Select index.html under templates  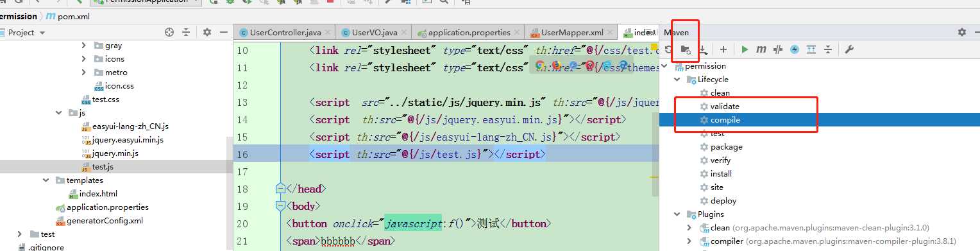tap(93, 194)
